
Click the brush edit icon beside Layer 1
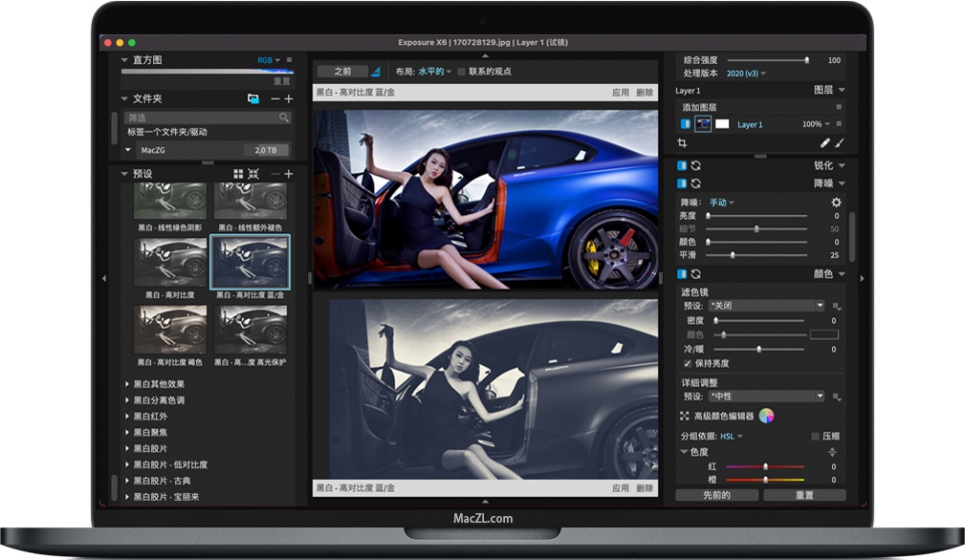[x=839, y=143]
